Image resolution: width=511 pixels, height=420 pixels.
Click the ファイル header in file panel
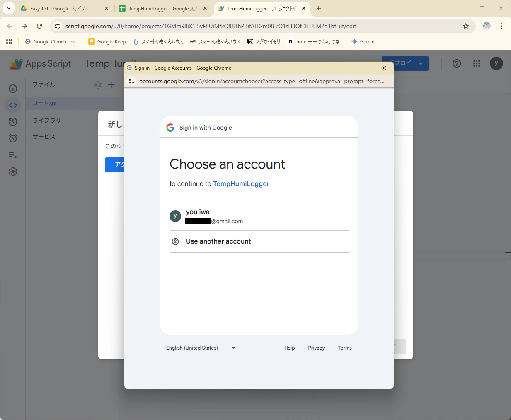[x=44, y=84]
